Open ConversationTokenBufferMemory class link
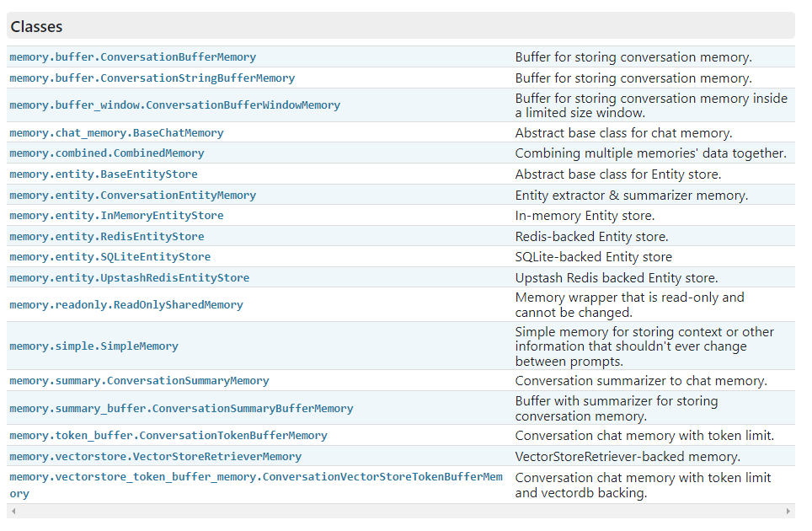The height and width of the screenshot is (531, 812). 168,436
